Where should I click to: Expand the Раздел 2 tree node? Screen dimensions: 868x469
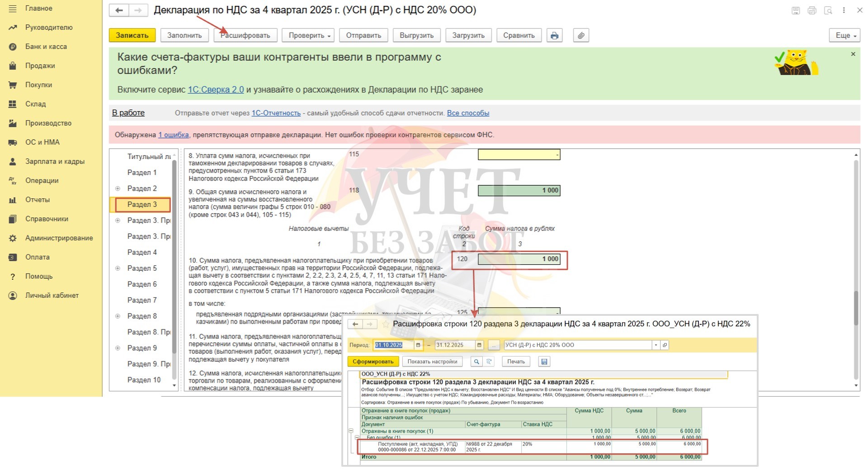pyautogui.click(x=118, y=188)
